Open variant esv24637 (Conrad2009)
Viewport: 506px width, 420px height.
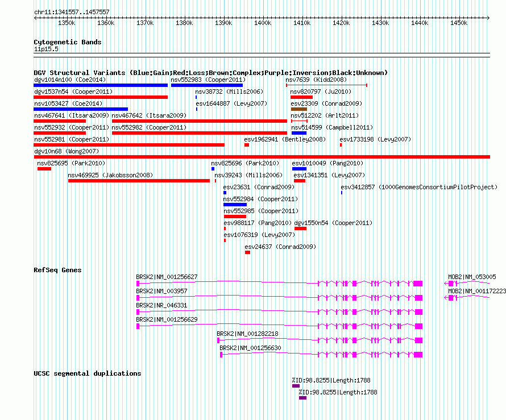280,247
